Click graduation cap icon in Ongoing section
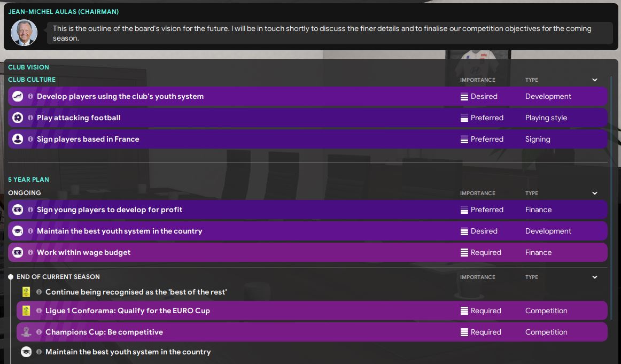This screenshot has width=621, height=364. 18,231
